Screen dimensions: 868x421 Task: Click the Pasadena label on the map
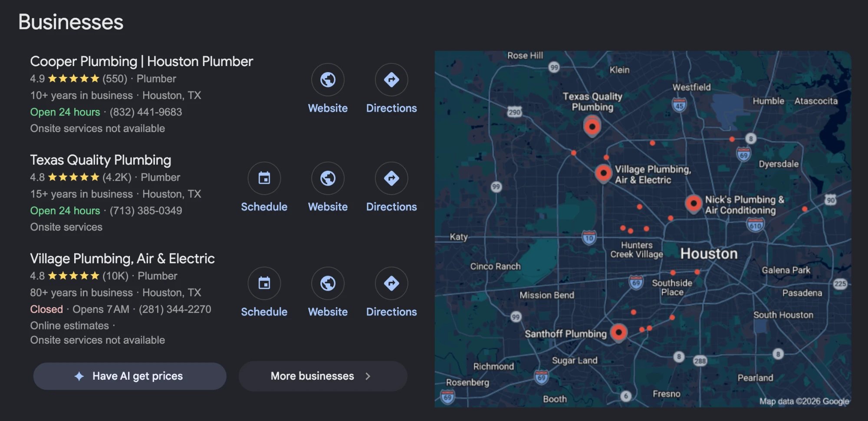[x=802, y=293]
